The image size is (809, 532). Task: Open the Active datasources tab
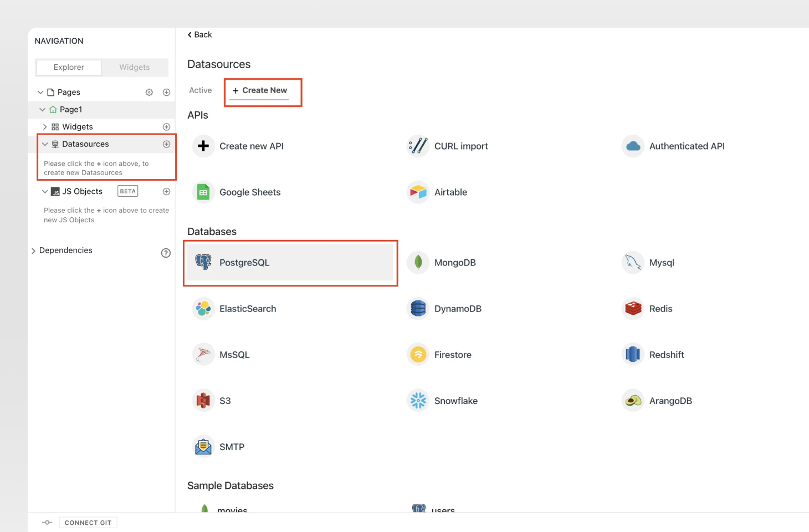click(x=200, y=90)
